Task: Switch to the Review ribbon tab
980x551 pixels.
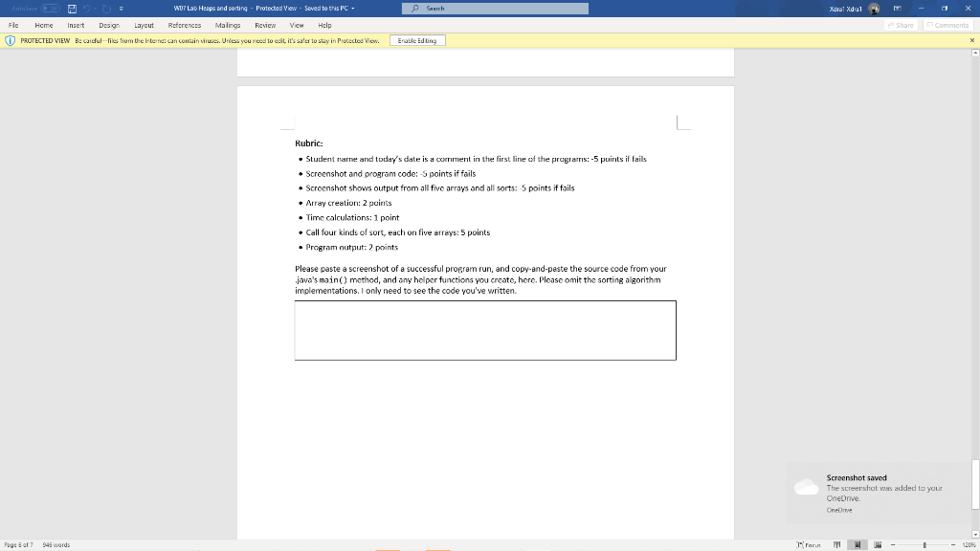Action: (266, 26)
